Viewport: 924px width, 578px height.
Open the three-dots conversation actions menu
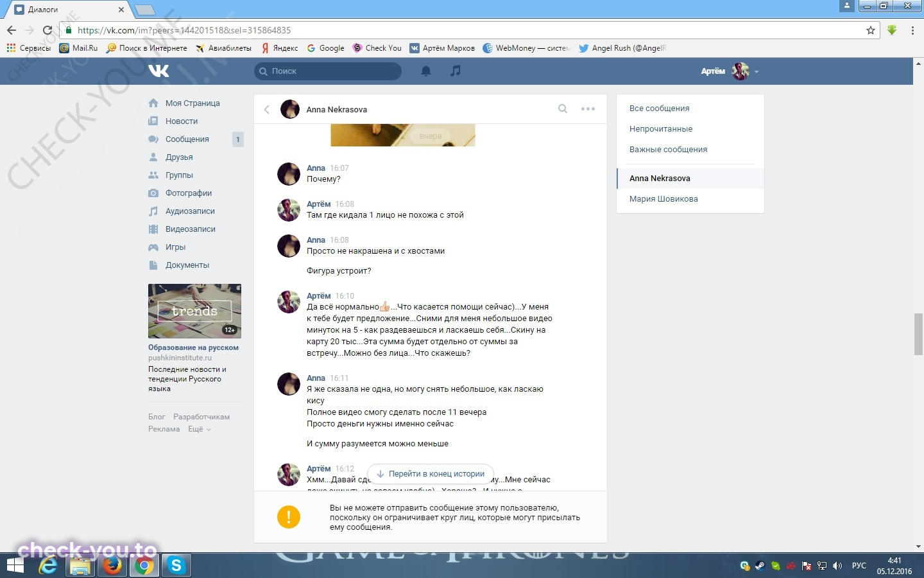(588, 109)
